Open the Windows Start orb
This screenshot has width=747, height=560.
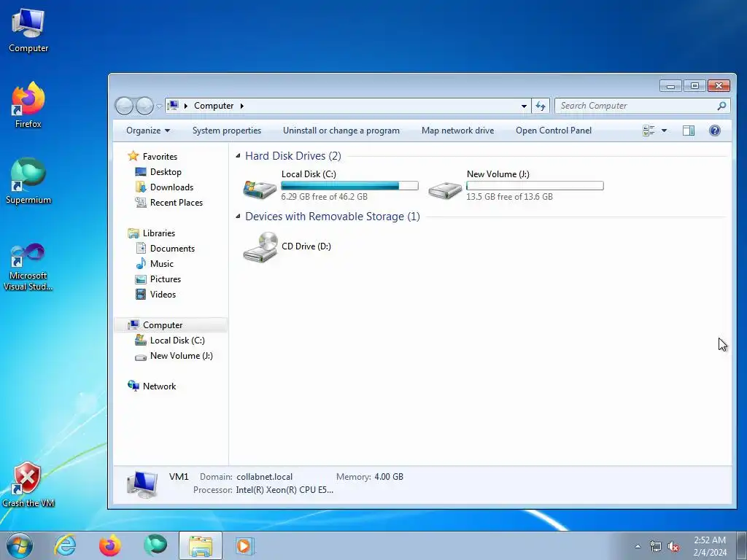(x=20, y=545)
